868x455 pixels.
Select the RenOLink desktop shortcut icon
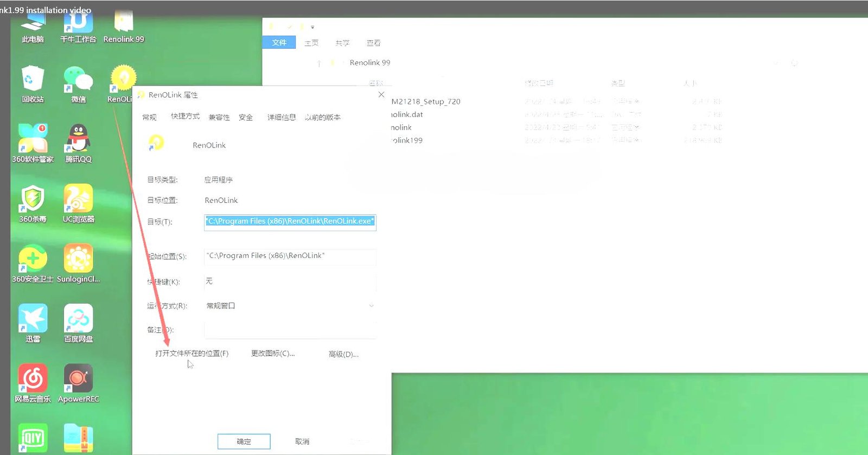pyautogui.click(x=123, y=84)
